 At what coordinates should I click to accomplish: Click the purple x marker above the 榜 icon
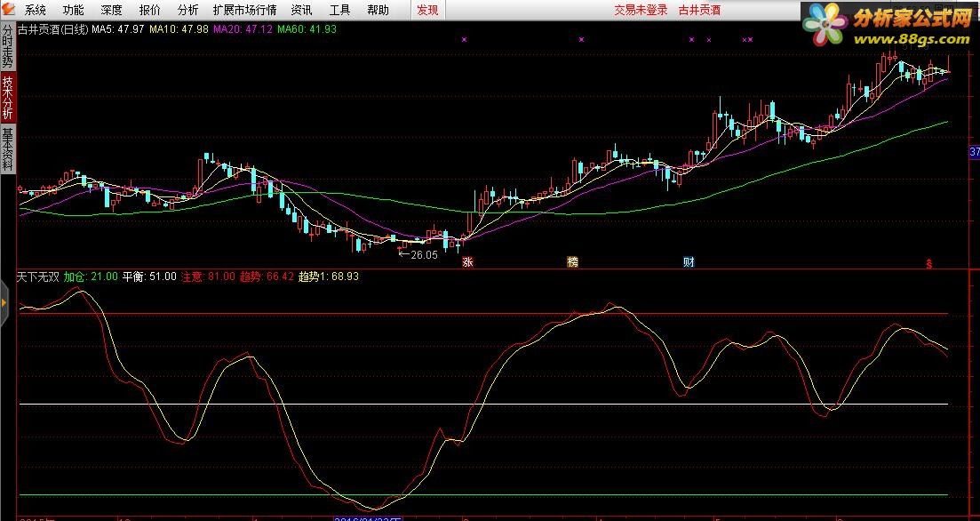click(x=581, y=39)
